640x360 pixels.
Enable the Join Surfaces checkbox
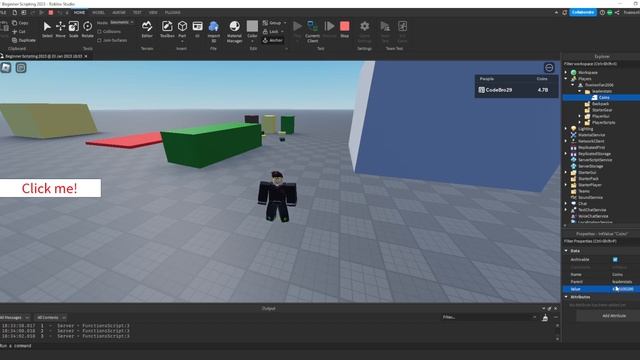[99, 40]
